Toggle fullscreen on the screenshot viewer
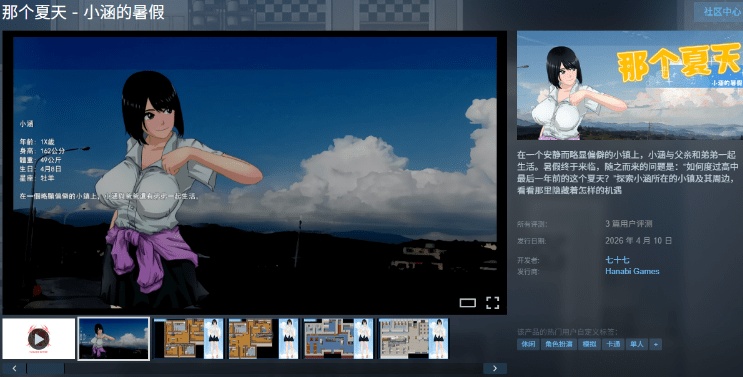This screenshot has height=377, width=743. (x=492, y=303)
